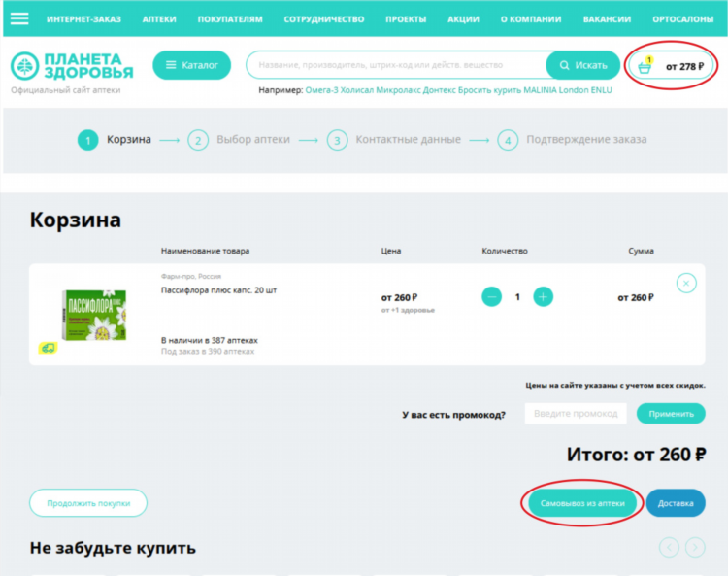Search example Микролакс
The image size is (728, 576).
[x=398, y=90]
